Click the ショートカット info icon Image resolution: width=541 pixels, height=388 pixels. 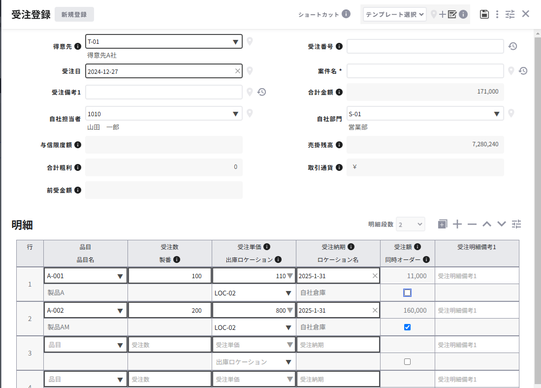[346, 14]
